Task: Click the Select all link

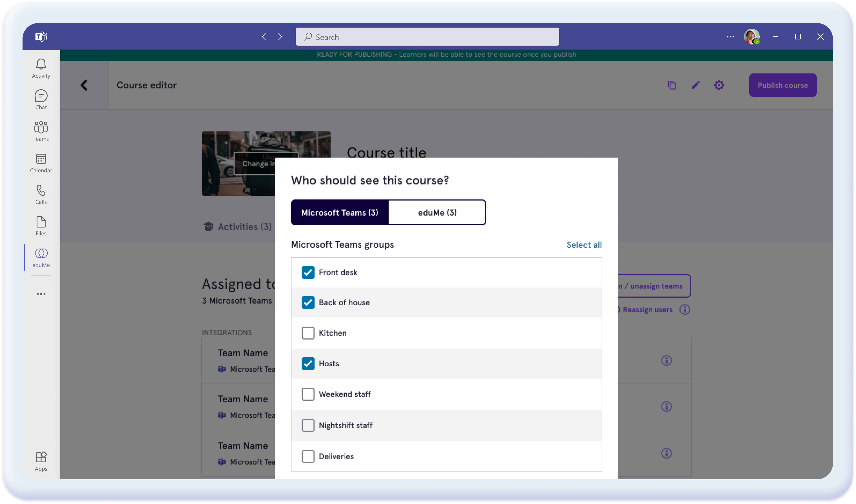Action: click(584, 244)
